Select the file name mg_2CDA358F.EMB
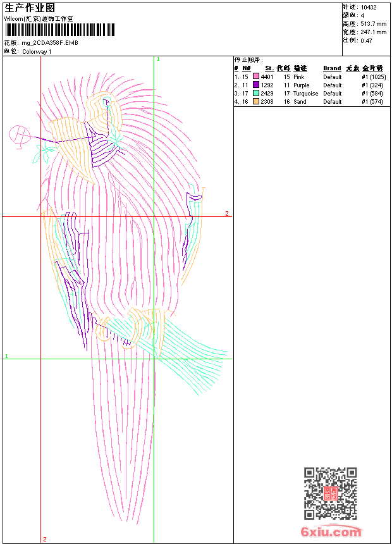This screenshot has width=392, height=544. click(x=51, y=43)
